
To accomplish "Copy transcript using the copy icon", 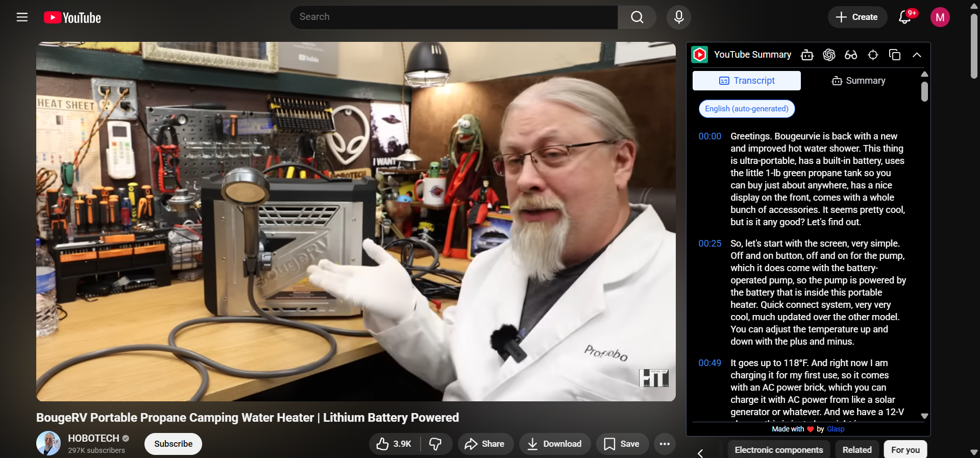I will [x=895, y=55].
